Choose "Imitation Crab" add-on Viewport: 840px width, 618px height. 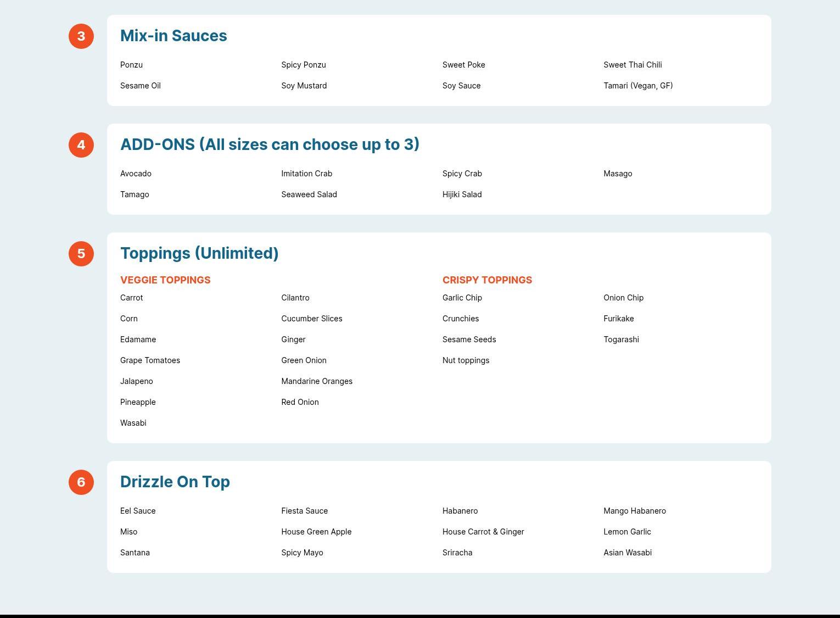307,174
